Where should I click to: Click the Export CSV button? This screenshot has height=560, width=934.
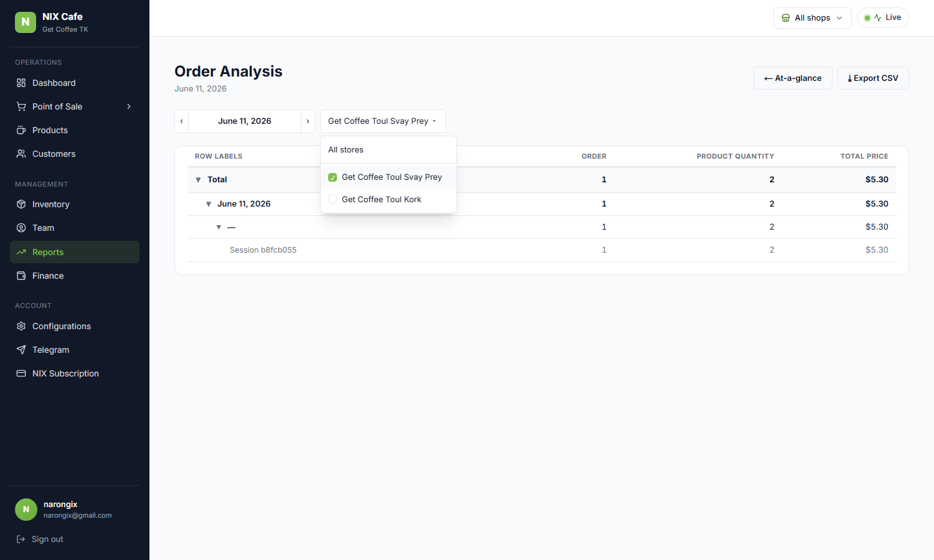tap(873, 78)
